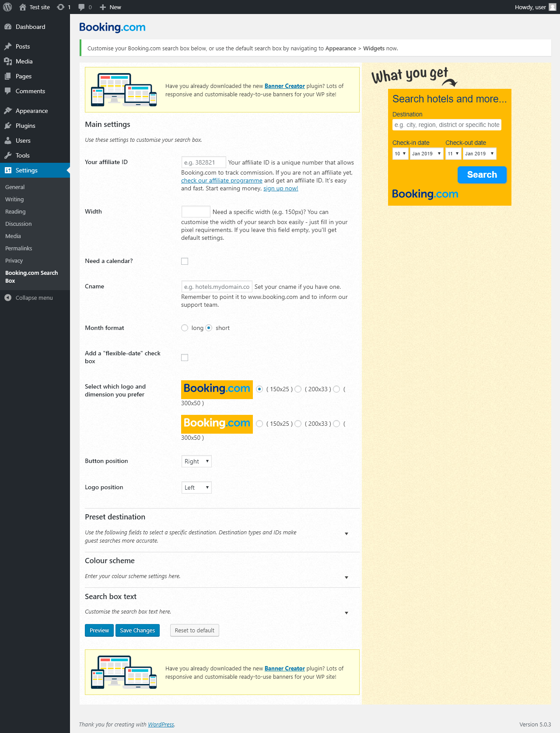Choose white logo 300x50 size
Image resolution: width=560 pixels, height=733 pixels.
(336, 424)
